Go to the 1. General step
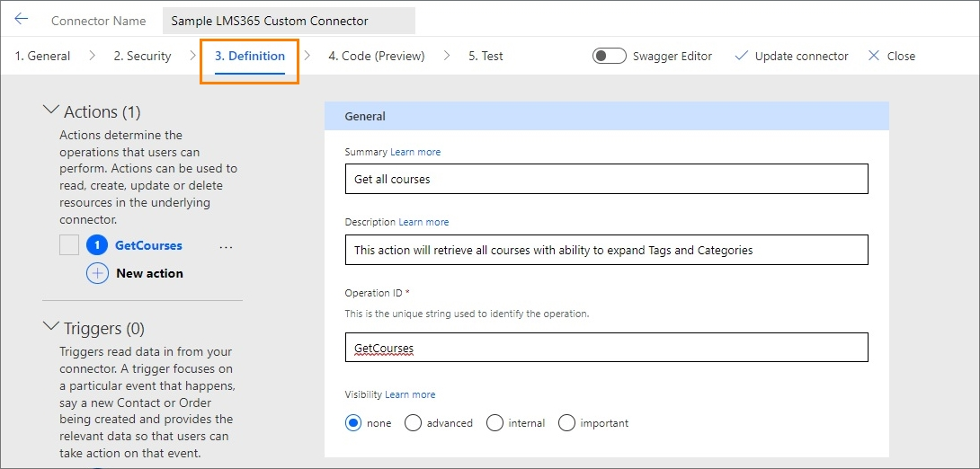The width and height of the screenshot is (980, 469). coord(42,56)
